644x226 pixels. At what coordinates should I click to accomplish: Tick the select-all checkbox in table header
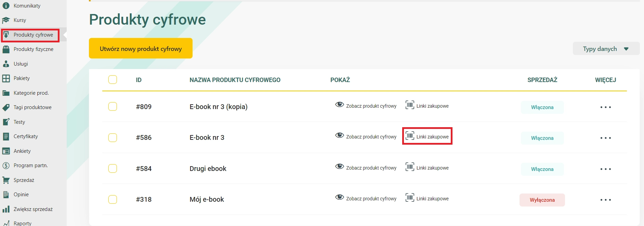pyautogui.click(x=113, y=79)
